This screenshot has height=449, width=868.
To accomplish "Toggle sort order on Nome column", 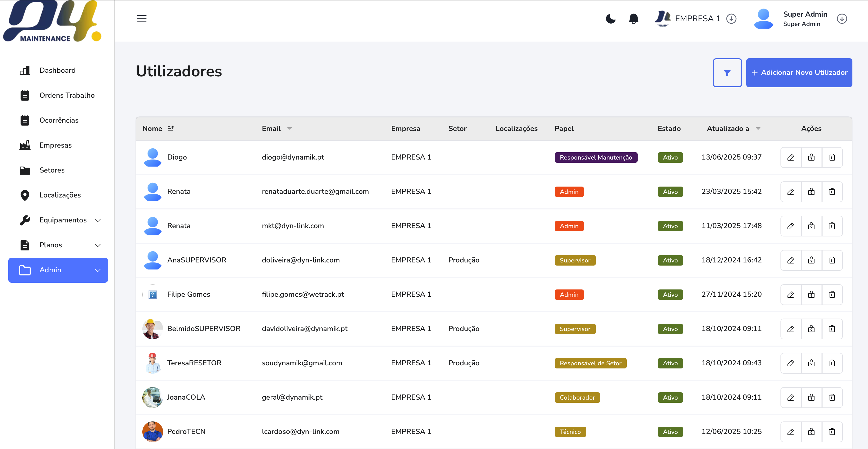I will click(x=171, y=128).
